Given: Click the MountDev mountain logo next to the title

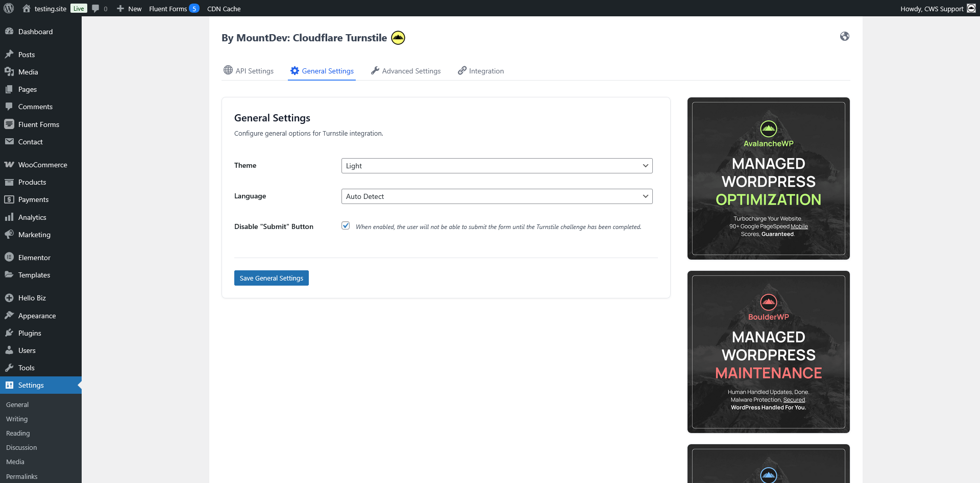Looking at the screenshot, I should click(398, 37).
